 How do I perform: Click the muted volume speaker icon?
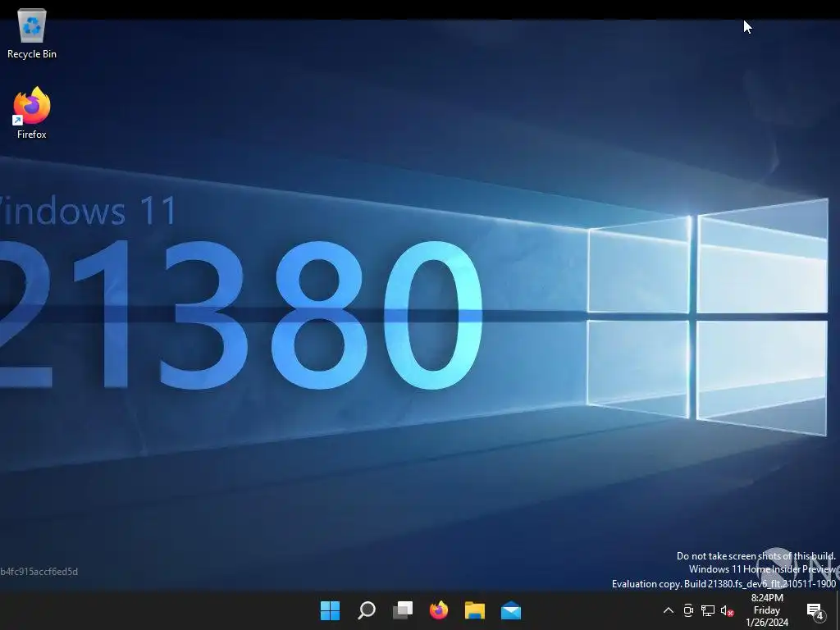(727, 610)
